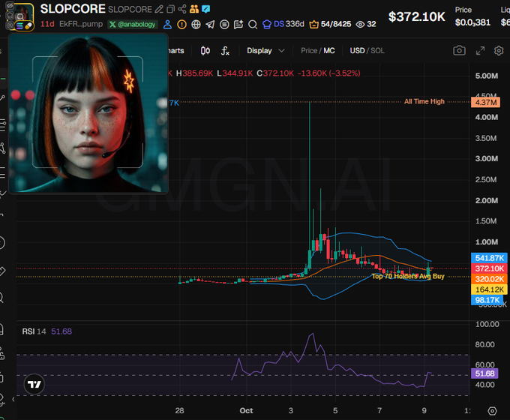Image resolution: width=510 pixels, height=420 pixels.
Task: Click the $372.10K market cap value
Action: pos(417,16)
